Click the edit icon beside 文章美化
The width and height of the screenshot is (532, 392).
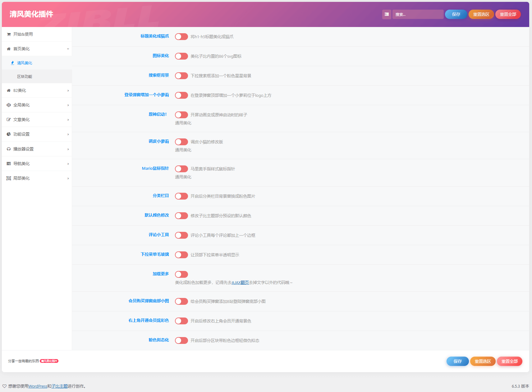coord(9,120)
